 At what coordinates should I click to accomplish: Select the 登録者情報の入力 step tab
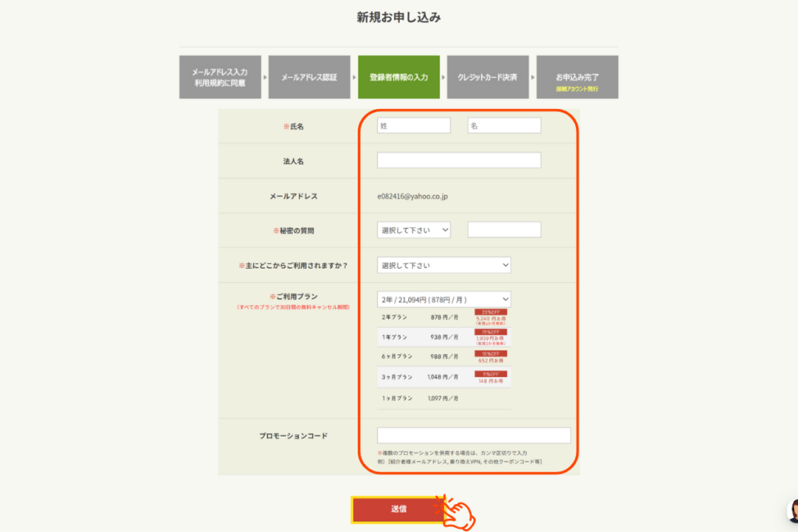tap(398, 77)
